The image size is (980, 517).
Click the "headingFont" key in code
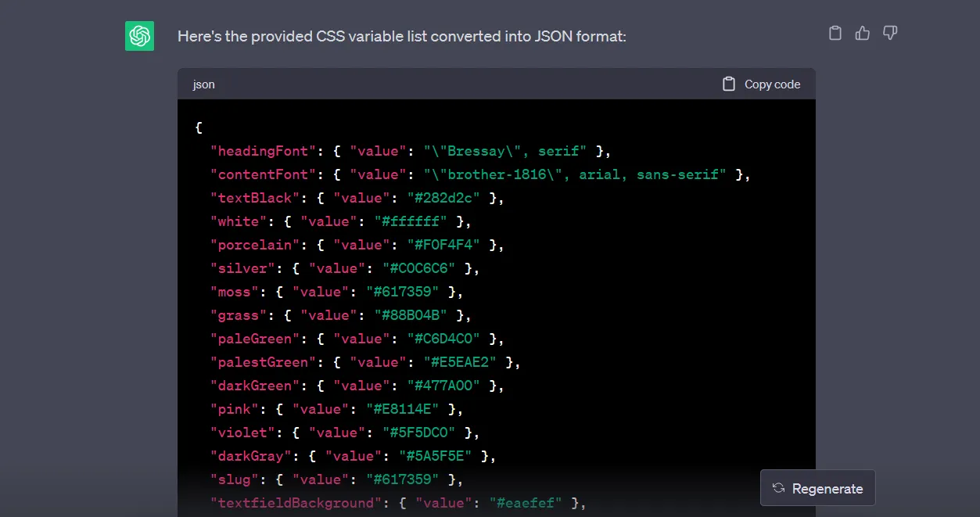(264, 151)
